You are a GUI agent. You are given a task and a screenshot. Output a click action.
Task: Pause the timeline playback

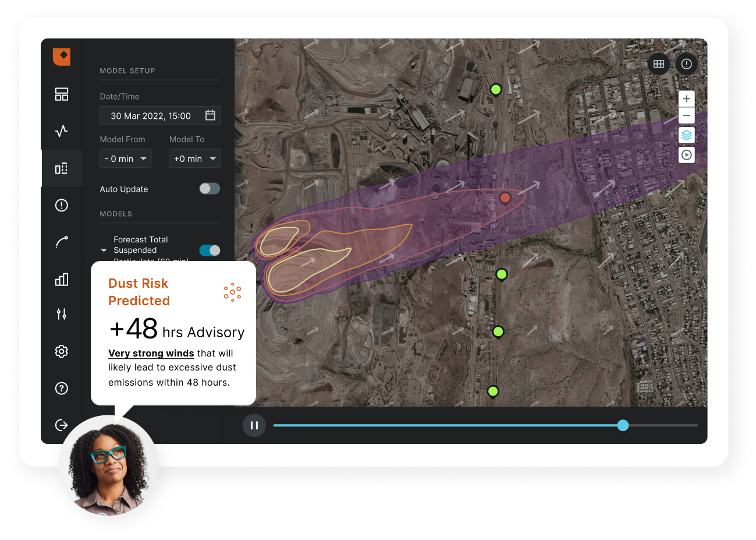coord(254,425)
